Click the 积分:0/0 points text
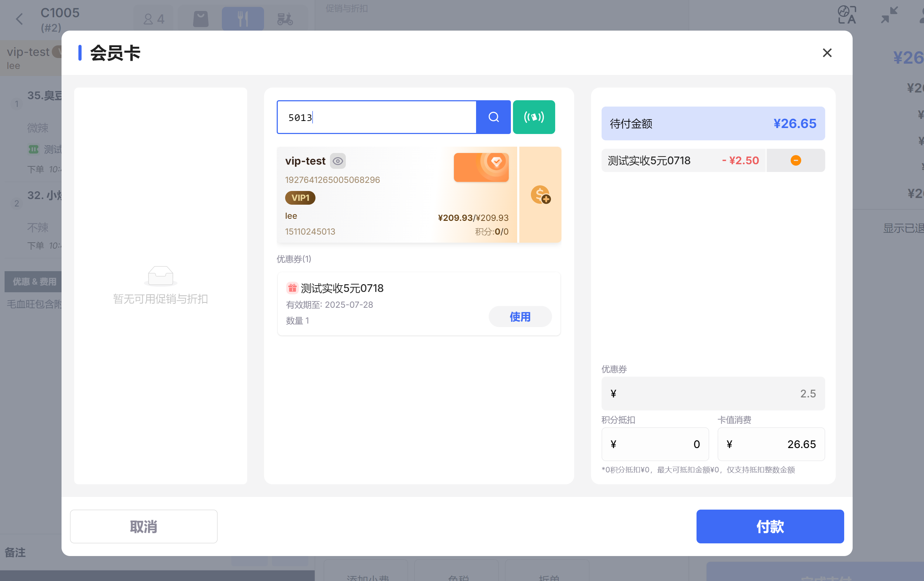The height and width of the screenshot is (581, 924). pyautogui.click(x=492, y=231)
